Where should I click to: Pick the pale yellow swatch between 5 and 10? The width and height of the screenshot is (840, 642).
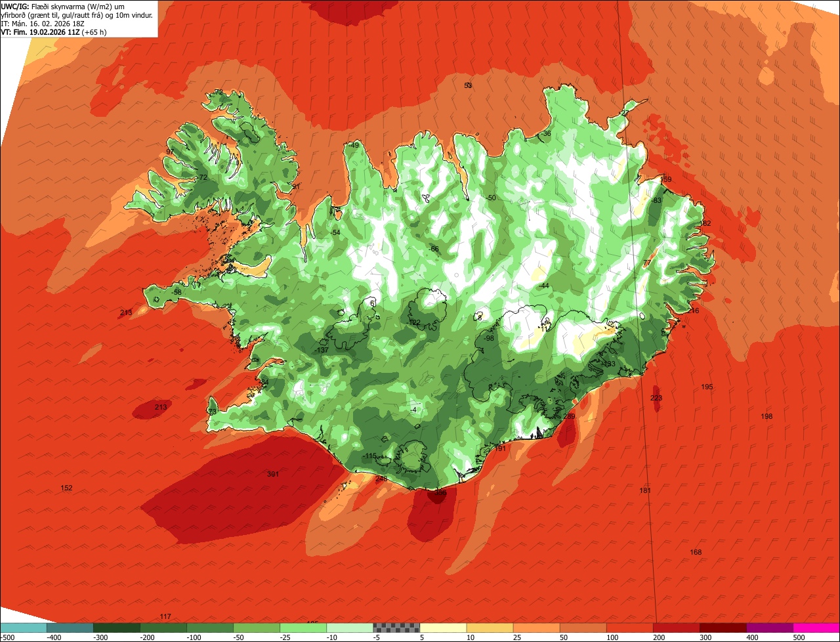pyautogui.click(x=444, y=628)
